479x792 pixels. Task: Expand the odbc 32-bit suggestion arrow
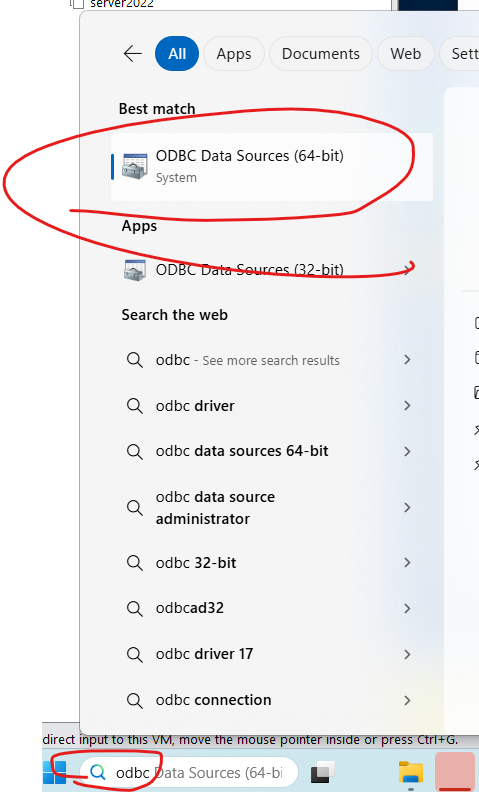pyautogui.click(x=407, y=563)
